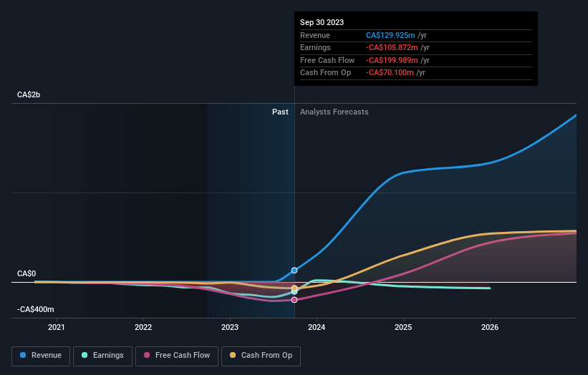Screen dimensions: 588x375
Task: Click the blue dot in Revenue legend
Action: pyautogui.click(x=23, y=355)
